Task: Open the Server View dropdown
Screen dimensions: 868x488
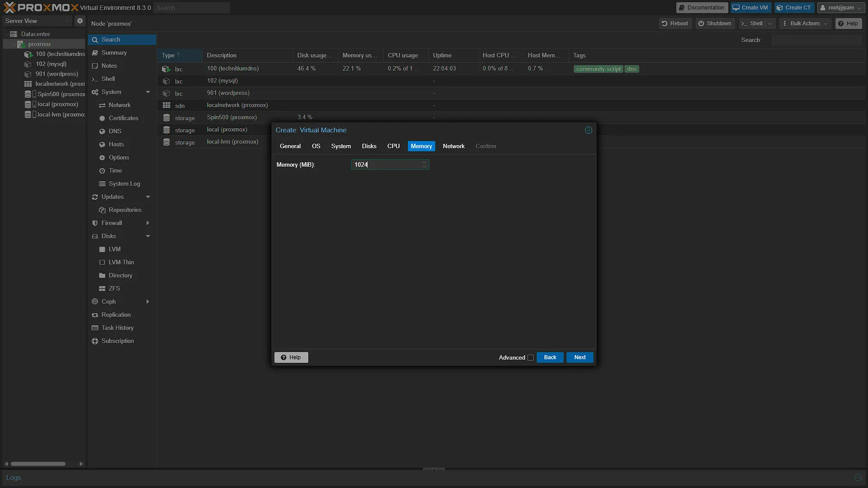Action: coord(37,21)
